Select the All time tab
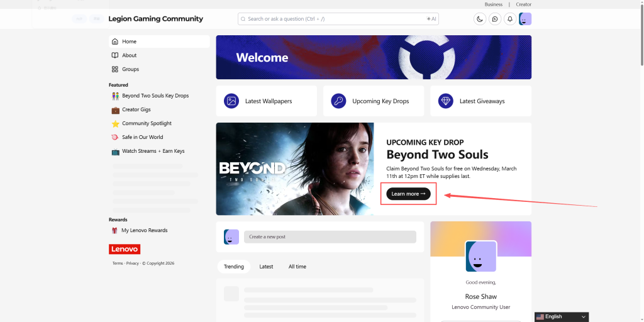644x322 pixels. [x=297, y=267]
